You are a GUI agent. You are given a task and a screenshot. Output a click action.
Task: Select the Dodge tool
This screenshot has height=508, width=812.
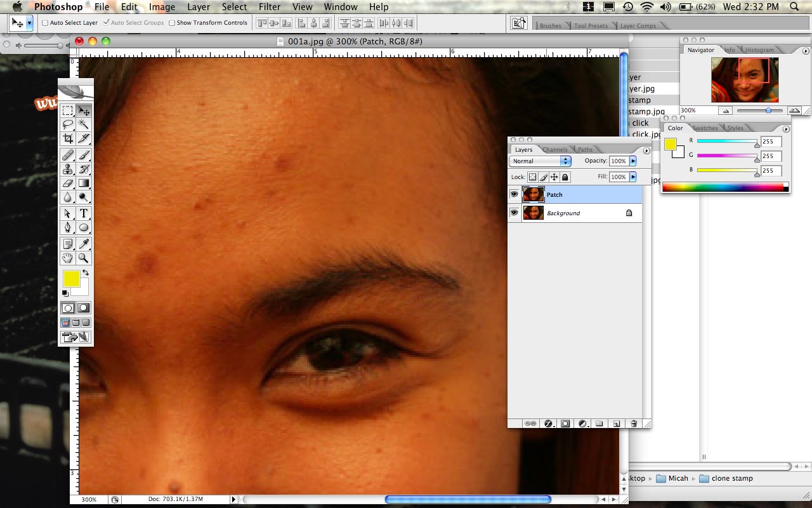point(83,197)
